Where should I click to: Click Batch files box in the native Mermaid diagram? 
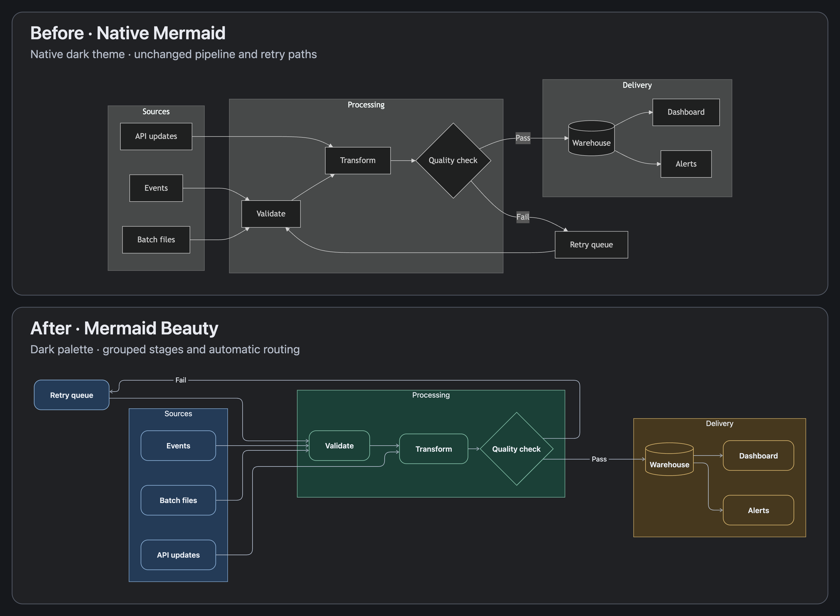pos(156,240)
